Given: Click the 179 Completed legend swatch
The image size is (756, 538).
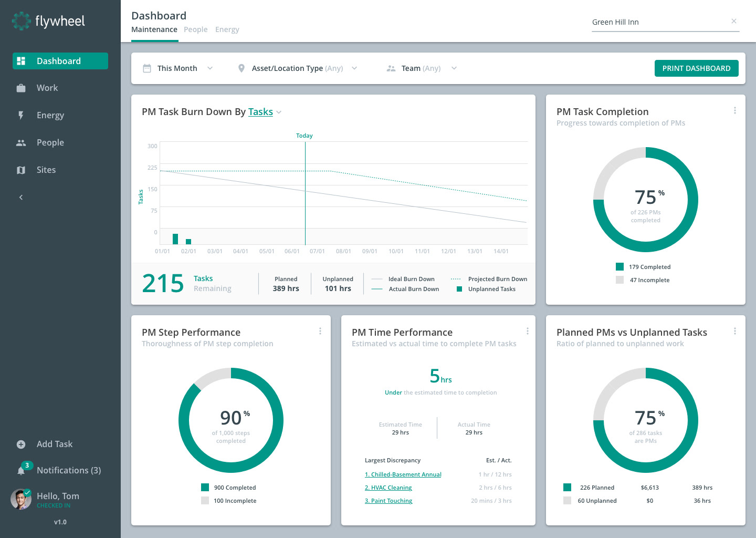Looking at the screenshot, I should (x=619, y=267).
